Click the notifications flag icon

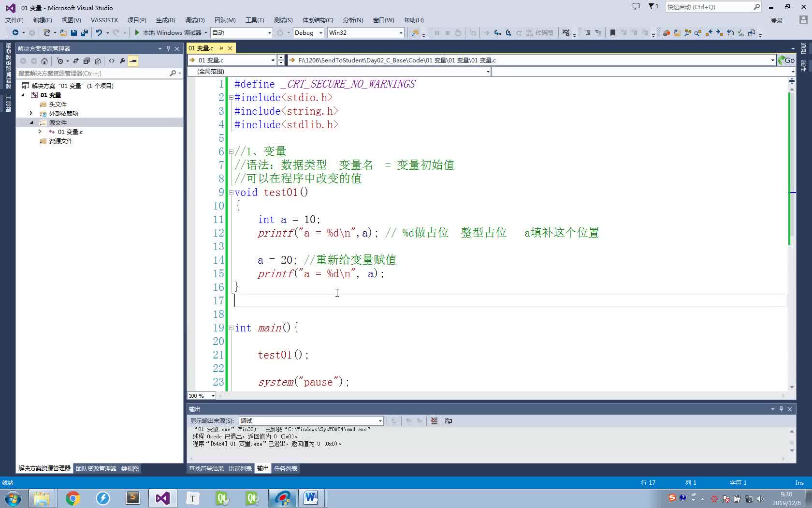pos(653,6)
